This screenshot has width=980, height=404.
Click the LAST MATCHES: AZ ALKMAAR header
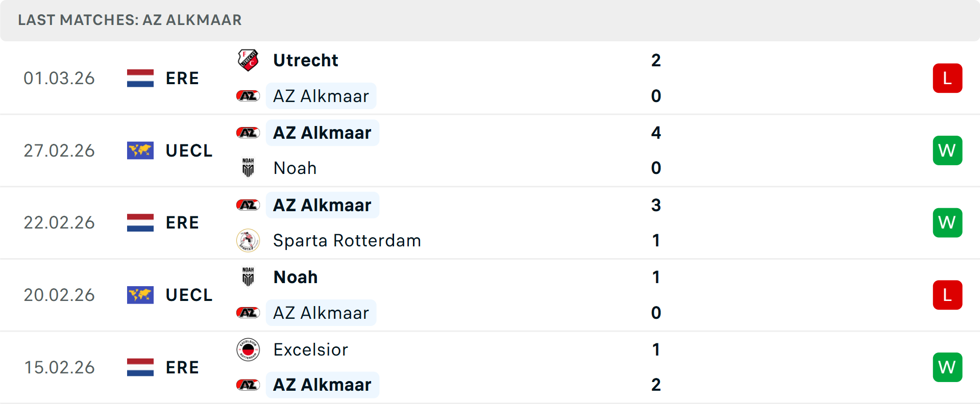(x=129, y=20)
